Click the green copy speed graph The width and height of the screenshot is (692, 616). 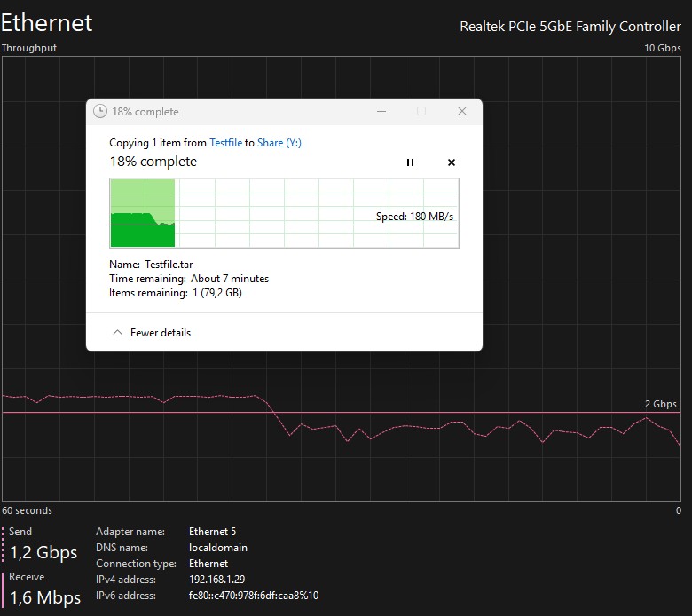point(284,213)
